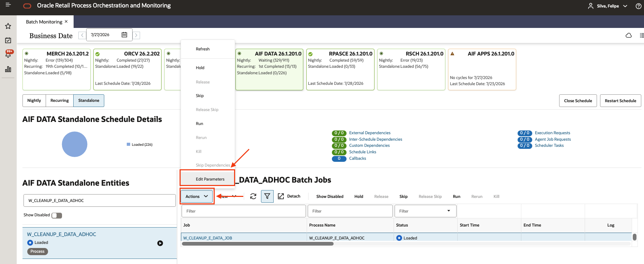644x264 pixels.
Task: Click the Oracle logo in the header
Action: [x=27, y=6]
